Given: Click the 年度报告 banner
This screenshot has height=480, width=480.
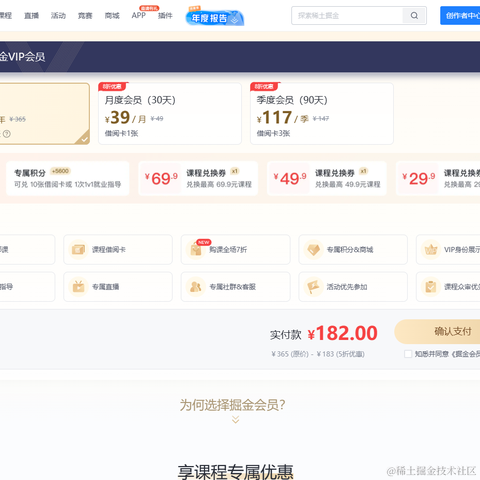Looking at the screenshot, I should click(215, 17).
